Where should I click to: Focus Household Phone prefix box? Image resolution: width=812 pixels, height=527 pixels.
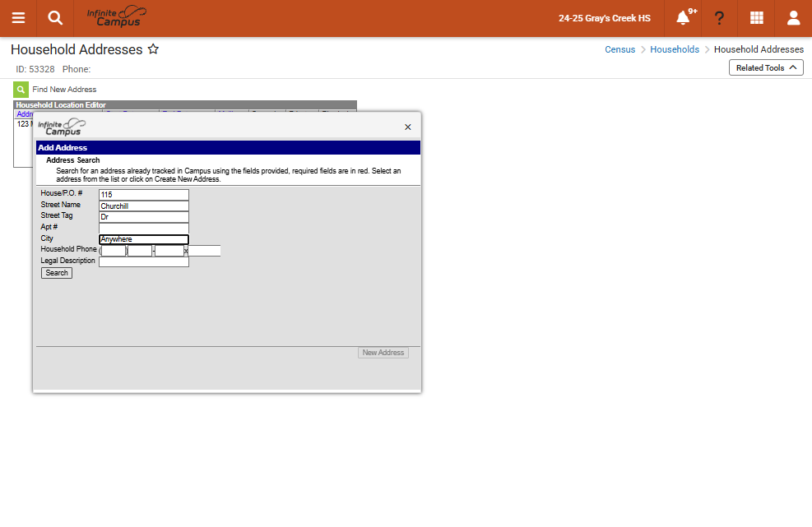(x=140, y=251)
